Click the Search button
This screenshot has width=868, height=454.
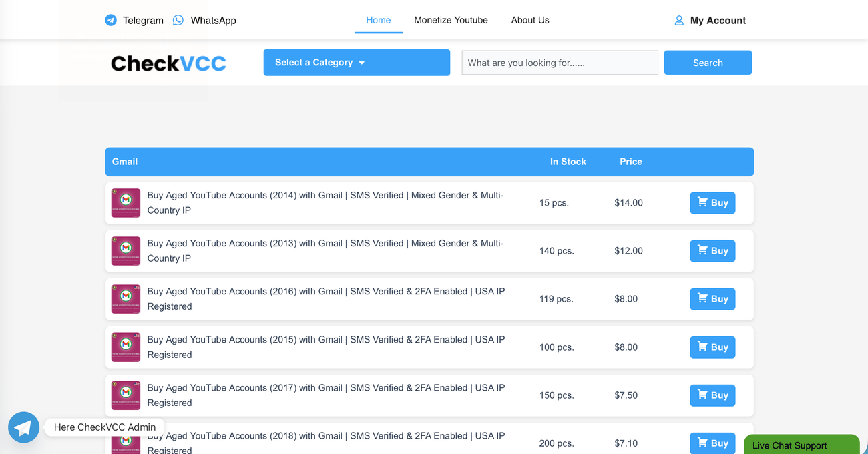coord(708,63)
